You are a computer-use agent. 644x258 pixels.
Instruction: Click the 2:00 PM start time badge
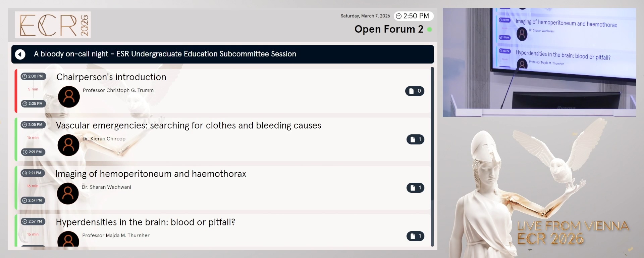33,76
